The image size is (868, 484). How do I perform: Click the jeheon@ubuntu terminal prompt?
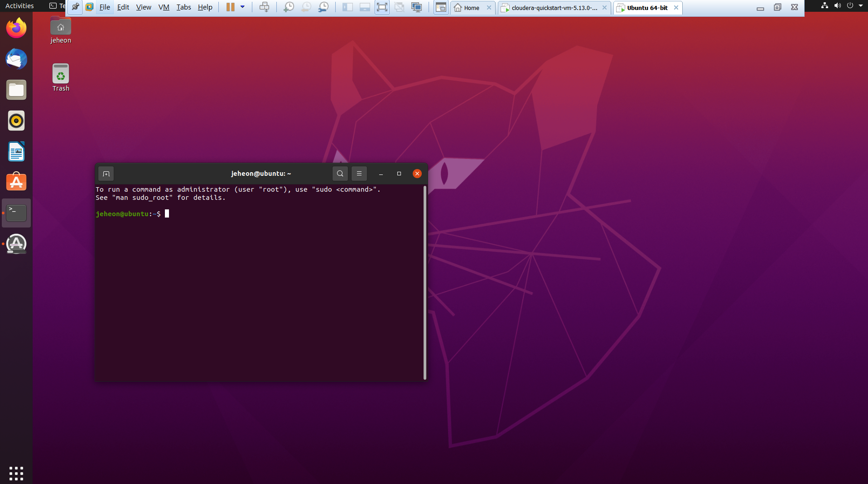tap(128, 214)
